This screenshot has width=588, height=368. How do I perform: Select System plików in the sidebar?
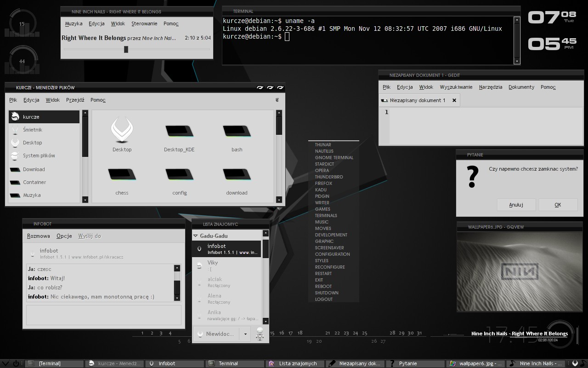click(44, 155)
